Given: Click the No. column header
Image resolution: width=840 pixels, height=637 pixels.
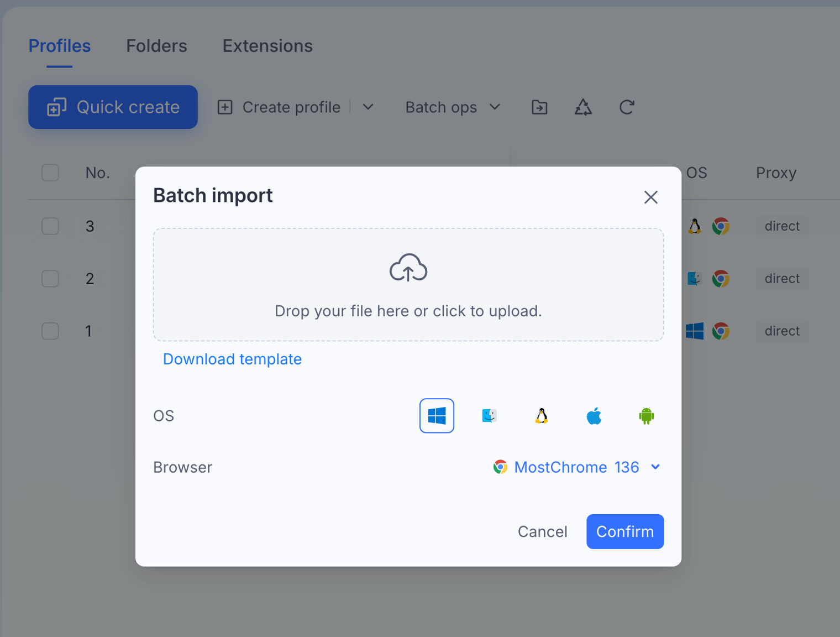Looking at the screenshot, I should coord(98,173).
